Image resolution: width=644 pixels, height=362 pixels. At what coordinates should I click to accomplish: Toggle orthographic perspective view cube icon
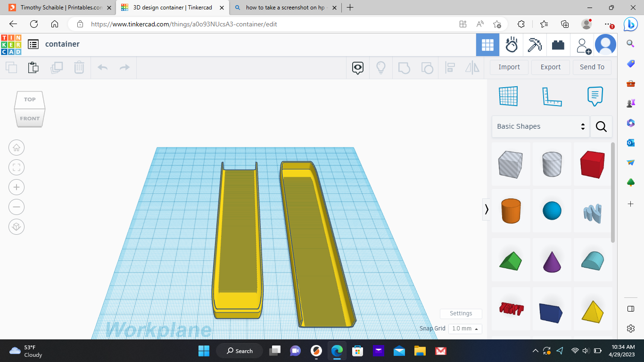(x=17, y=227)
